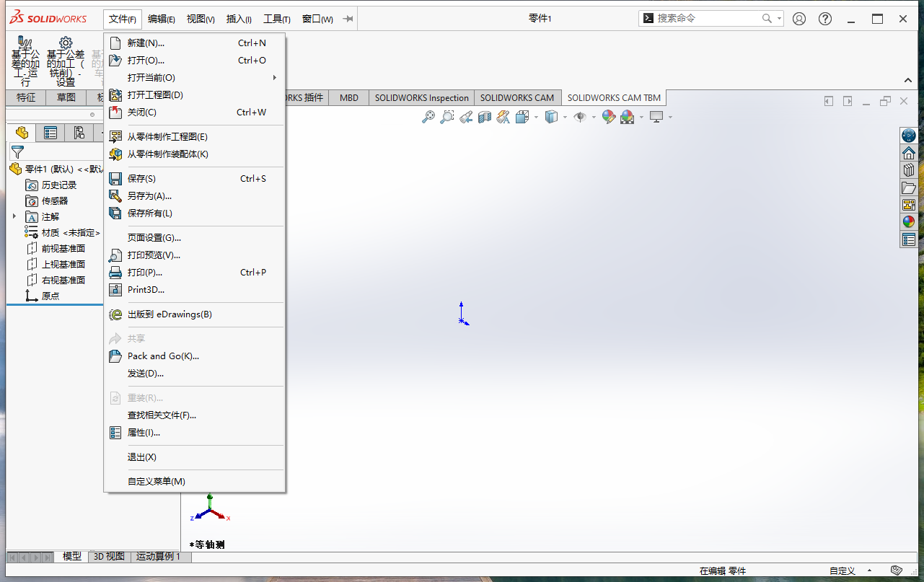Toggle the display style shaded cube
Screen dimensions: 924x582
tap(553, 117)
